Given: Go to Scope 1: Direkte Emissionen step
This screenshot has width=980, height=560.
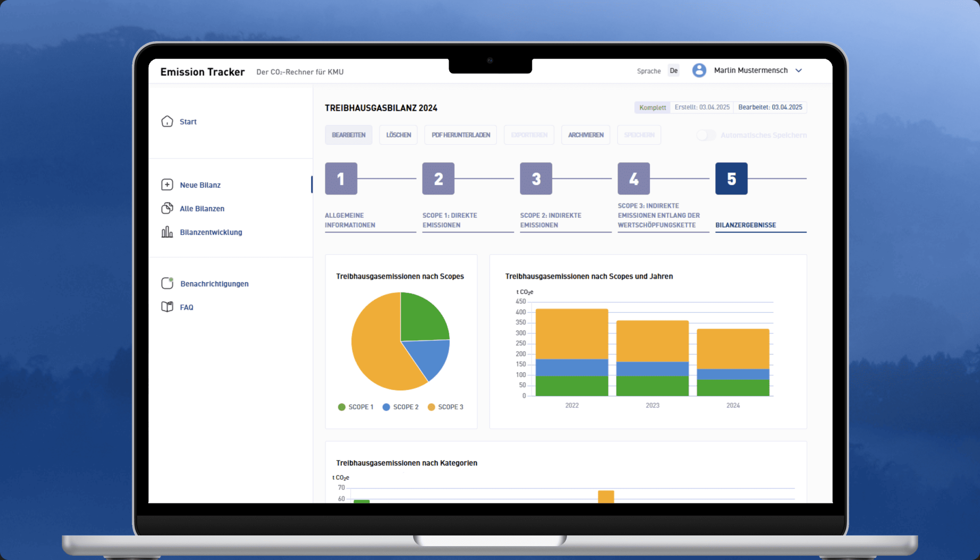Looking at the screenshot, I should click(x=450, y=220).
